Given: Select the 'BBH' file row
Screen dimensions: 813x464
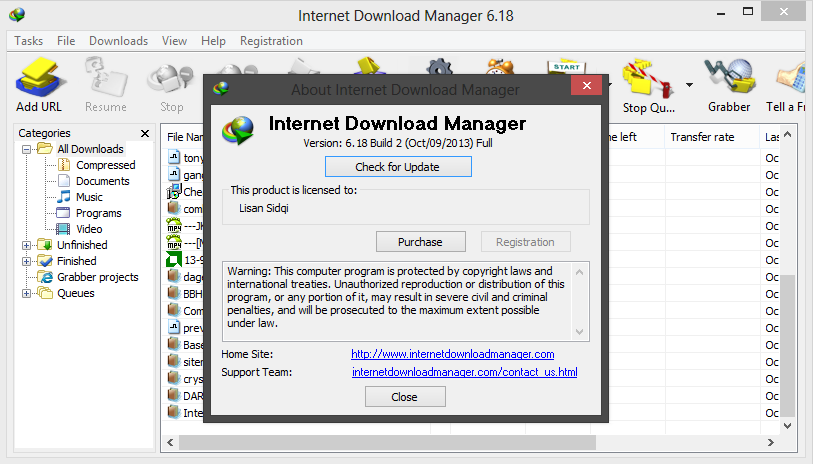Looking at the screenshot, I should (185, 293).
